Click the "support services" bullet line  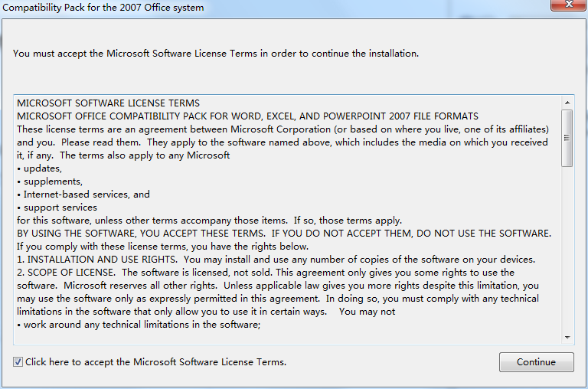coord(60,207)
